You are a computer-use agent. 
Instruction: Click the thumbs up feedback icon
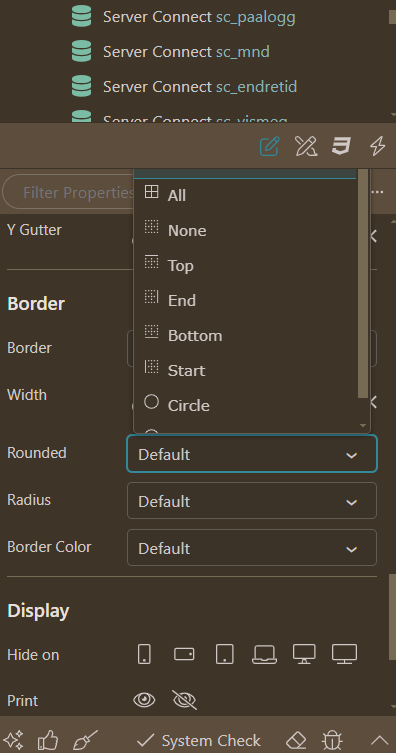click(x=48, y=740)
